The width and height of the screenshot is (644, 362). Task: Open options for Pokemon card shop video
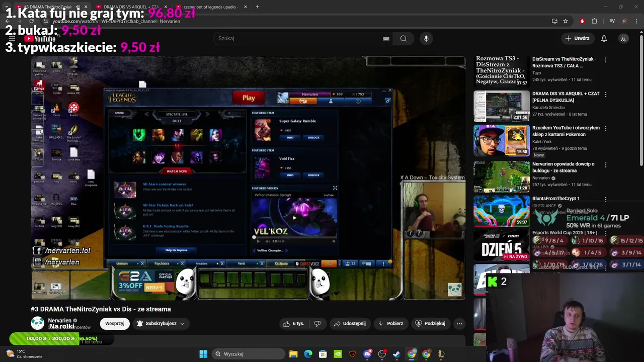click(x=606, y=128)
